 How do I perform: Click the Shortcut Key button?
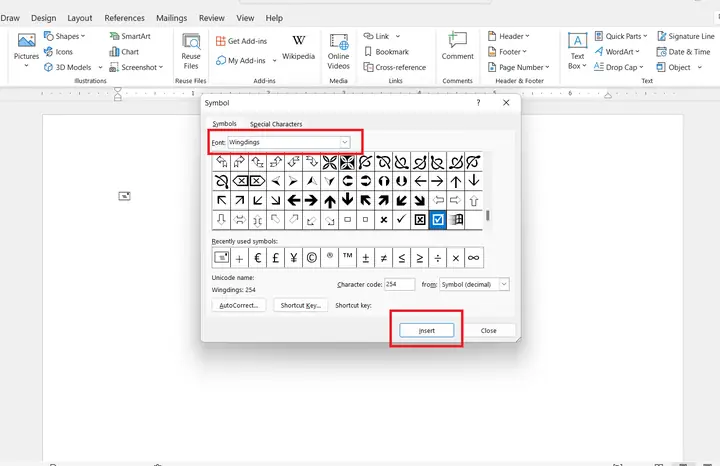coord(301,305)
